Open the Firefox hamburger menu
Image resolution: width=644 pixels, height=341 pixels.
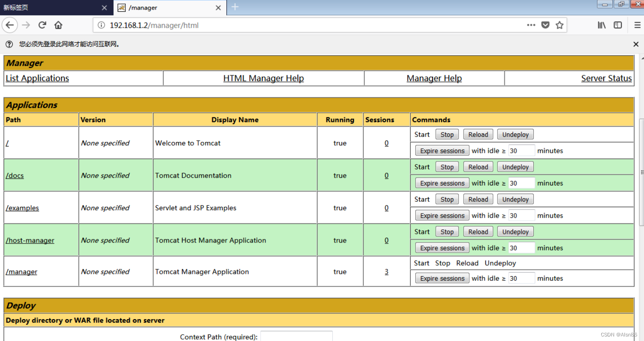pyautogui.click(x=637, y=25)
